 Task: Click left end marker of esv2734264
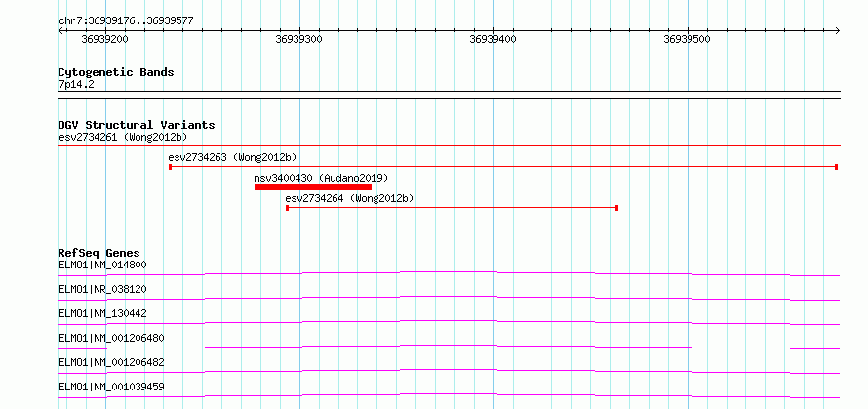[x=287, y=208]
